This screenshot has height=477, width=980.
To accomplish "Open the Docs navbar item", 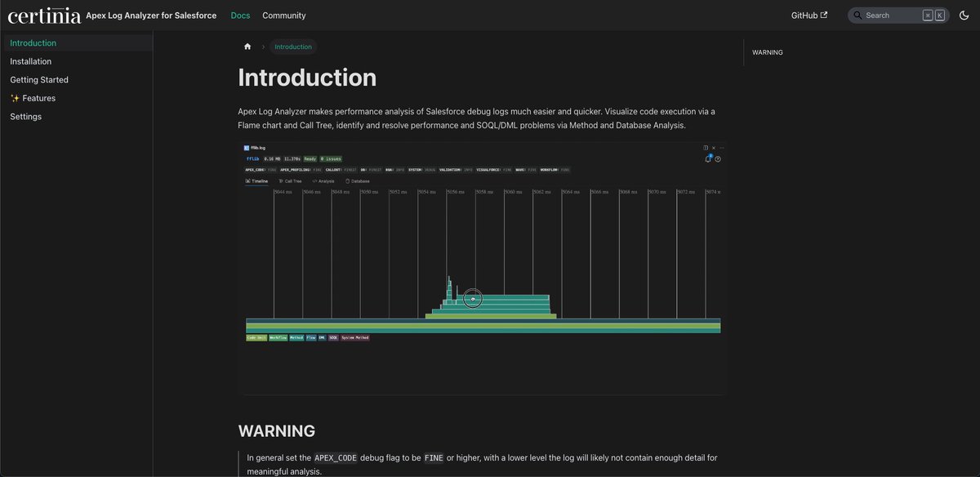I will (x=240, y=16).
